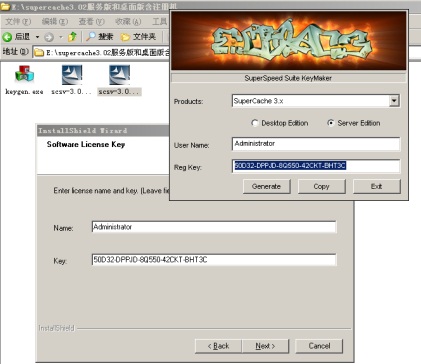Select Server Edition radio button
The width and height of the screenshot is (421, 364).
pyautogui.click(x=331, y=123)
